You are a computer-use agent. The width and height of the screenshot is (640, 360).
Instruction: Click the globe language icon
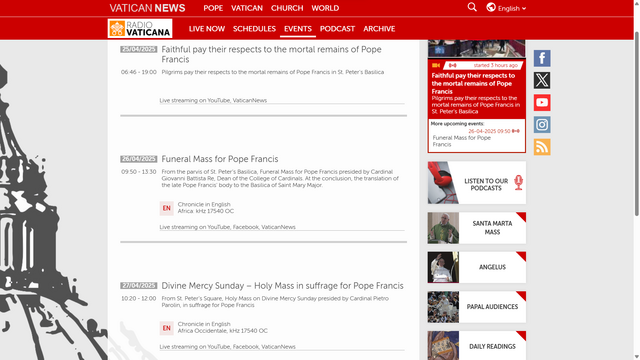[x=491, y=7]
